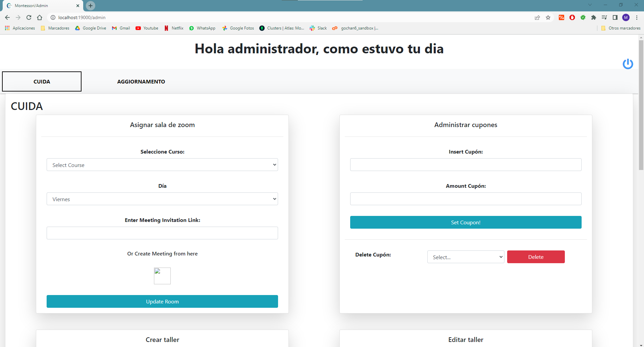The image size is (644, 347).
Task: Open the media control playlist icon
Action: pos(604,17)
